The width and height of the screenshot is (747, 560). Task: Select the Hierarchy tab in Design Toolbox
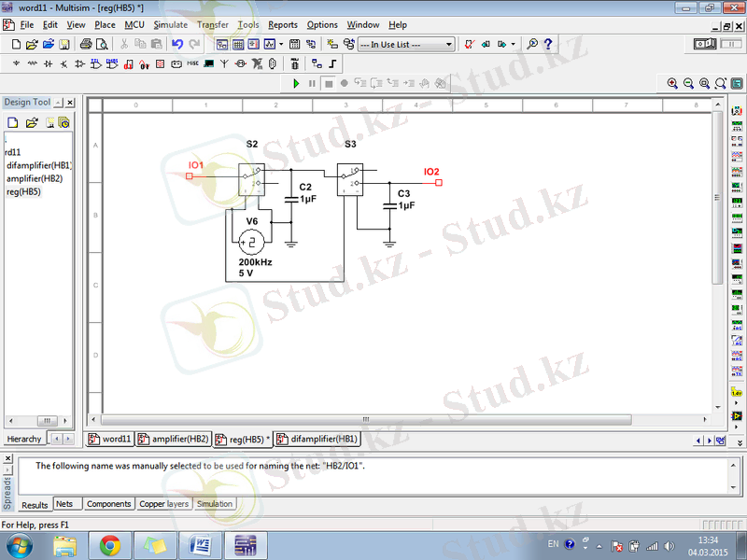point(24,439)
